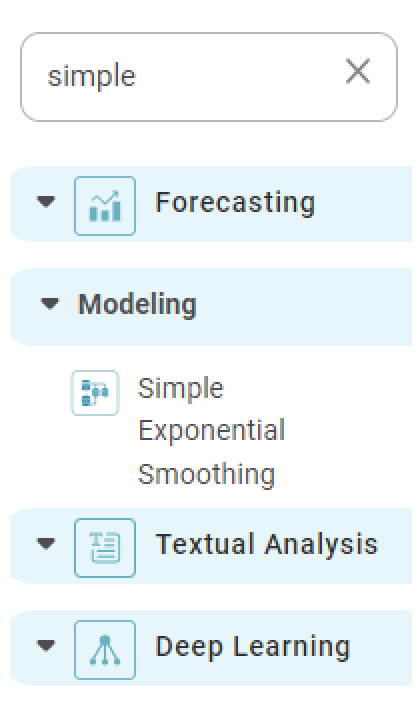Click the 'Smoothing' line of the algorithm name
The height and width of the screenshot is (704, 418).
[206, 475]
